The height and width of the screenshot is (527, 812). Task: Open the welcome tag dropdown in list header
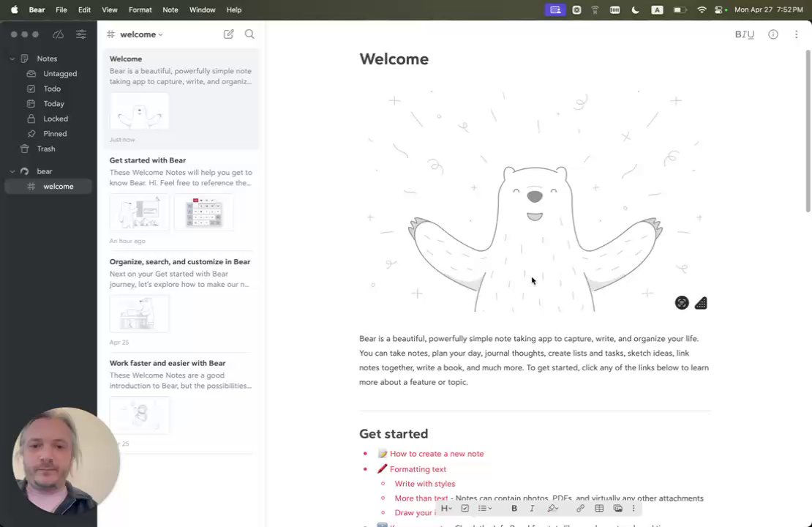pyautogui.click(x=141, y=34)
